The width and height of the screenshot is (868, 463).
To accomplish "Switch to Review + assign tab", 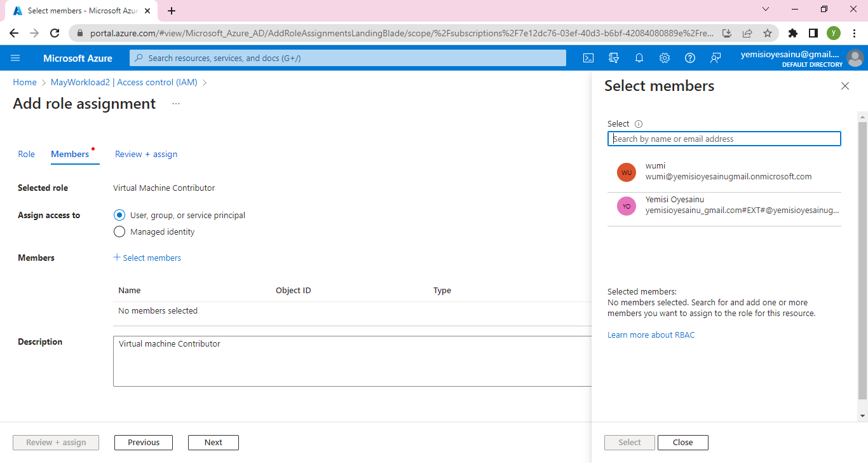I will (146, 154).
